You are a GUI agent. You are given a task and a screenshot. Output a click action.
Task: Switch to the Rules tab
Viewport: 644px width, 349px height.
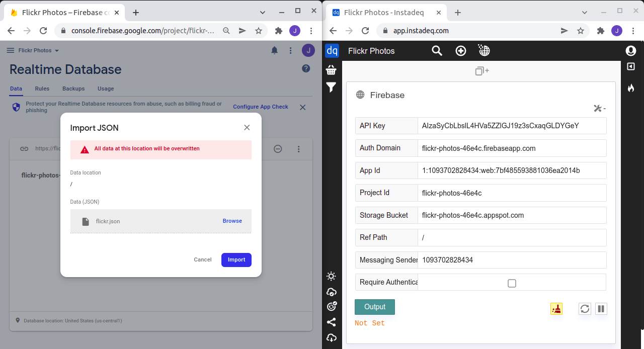42,89
